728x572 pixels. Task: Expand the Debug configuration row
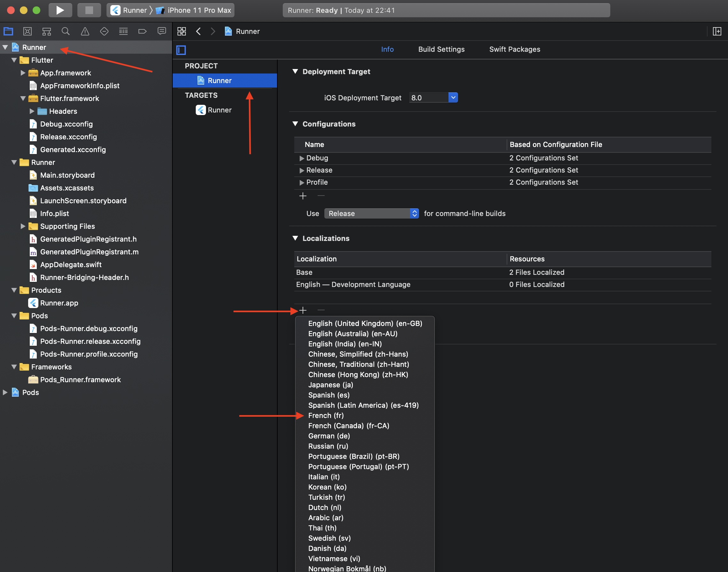301,158
